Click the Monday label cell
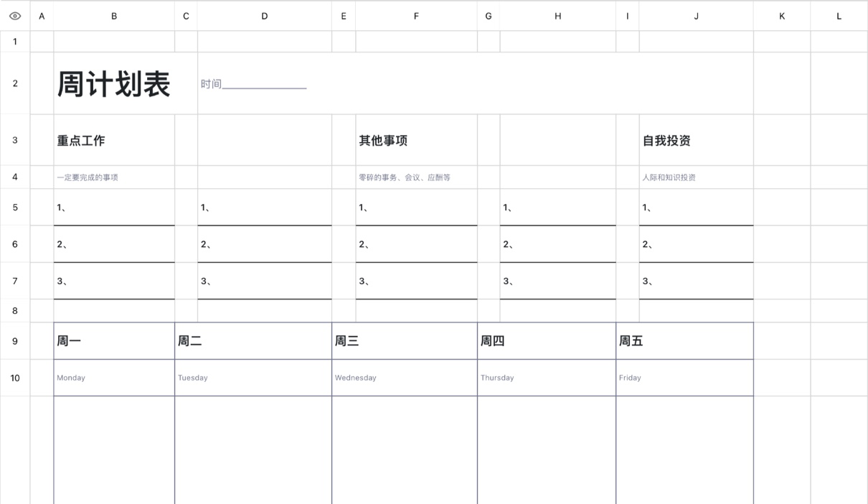The image size is (868, 504). (114, 378)
